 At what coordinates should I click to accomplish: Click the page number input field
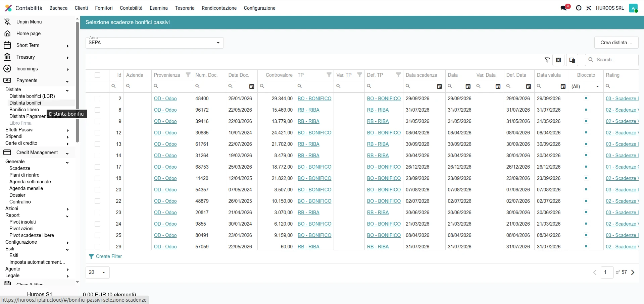pos(607,272)
